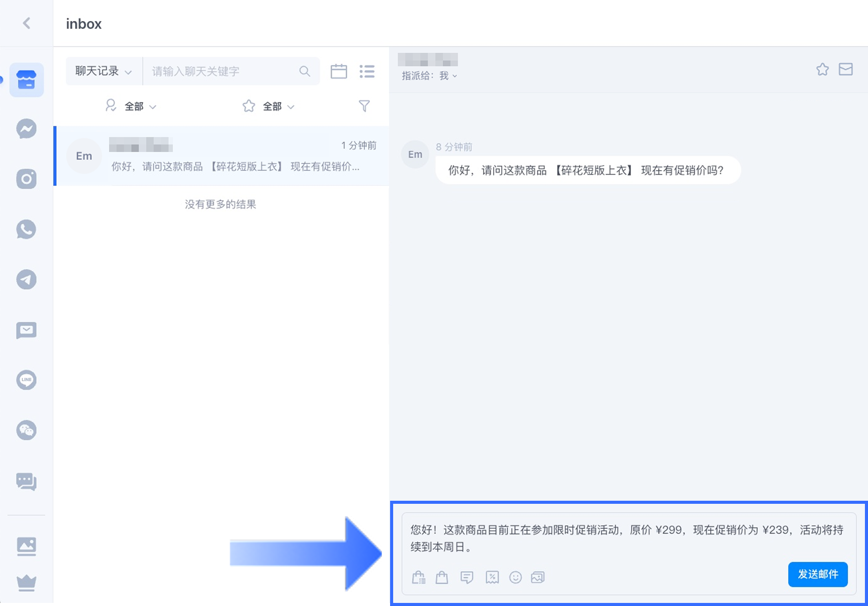Image resolution: width=868 pixels, height=606 pixels.
Task: Star the current conversation
Action: [823, 69]
